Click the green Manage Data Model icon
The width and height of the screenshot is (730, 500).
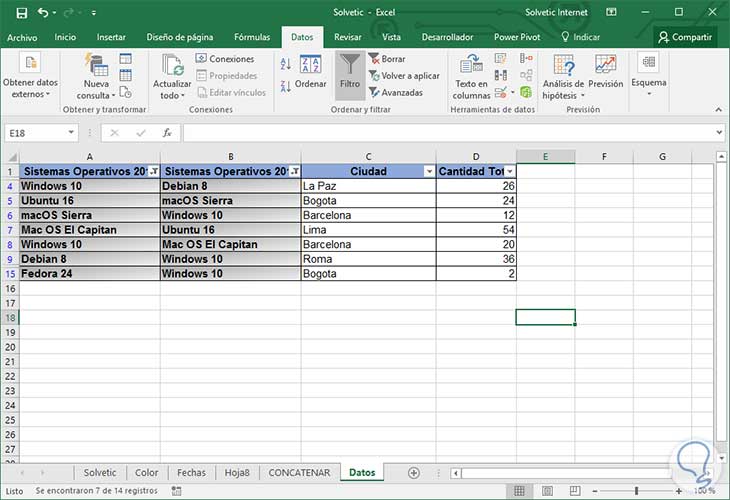526,92
